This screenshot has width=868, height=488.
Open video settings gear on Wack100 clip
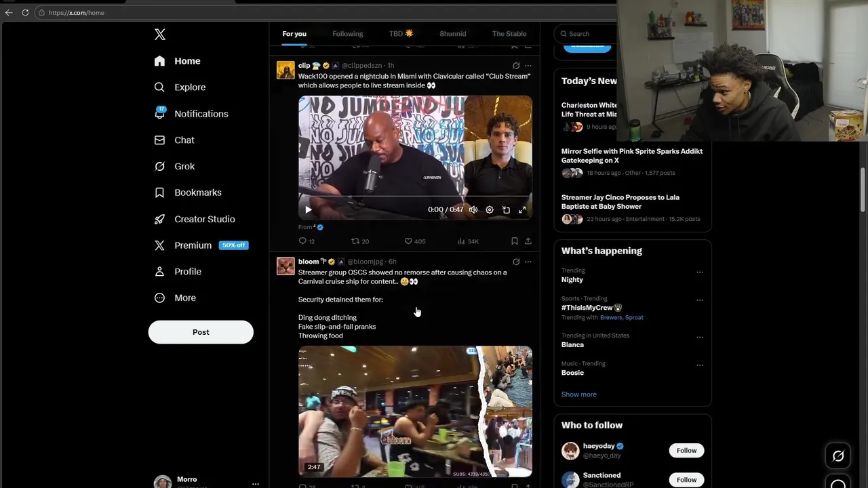(490, 210)
